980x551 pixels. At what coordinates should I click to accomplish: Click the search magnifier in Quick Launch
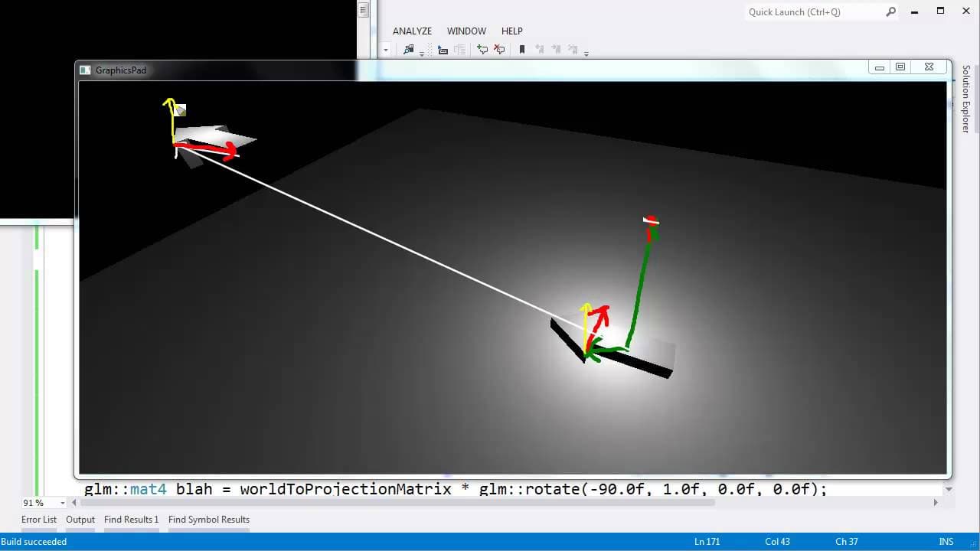point(890,11)
